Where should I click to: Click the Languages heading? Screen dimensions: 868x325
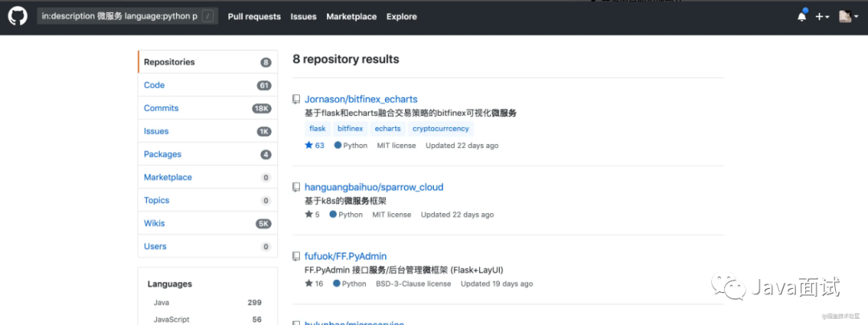pos(170,284)
